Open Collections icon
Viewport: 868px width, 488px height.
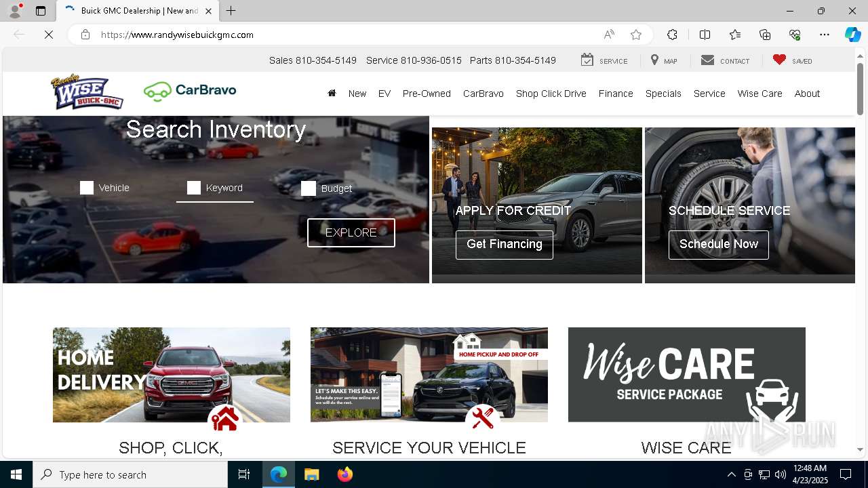coord(765,35)
